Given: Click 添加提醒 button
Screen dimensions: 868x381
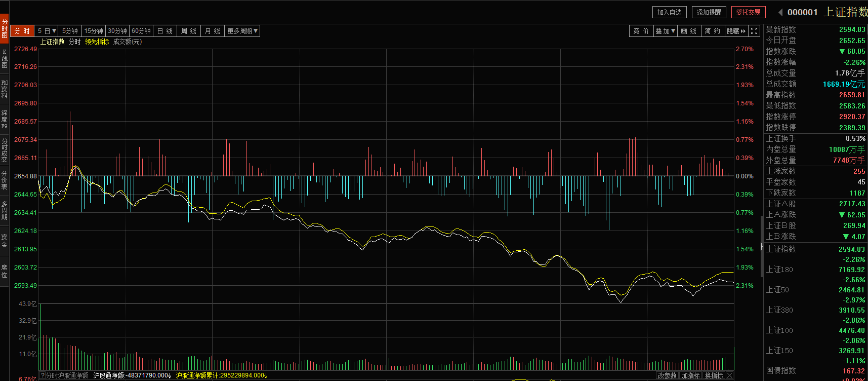Looking at the screenshot, I should coord(709,12).
